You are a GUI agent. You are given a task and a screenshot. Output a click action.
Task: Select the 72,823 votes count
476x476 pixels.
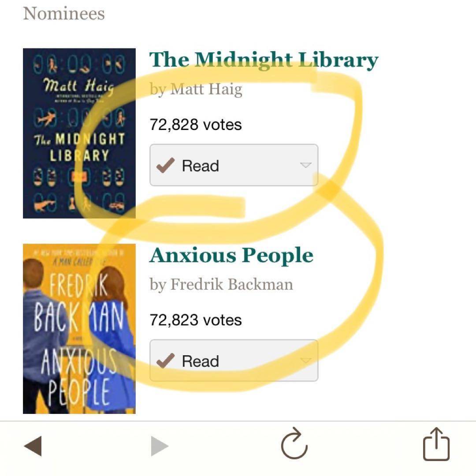tap(196, 320)
